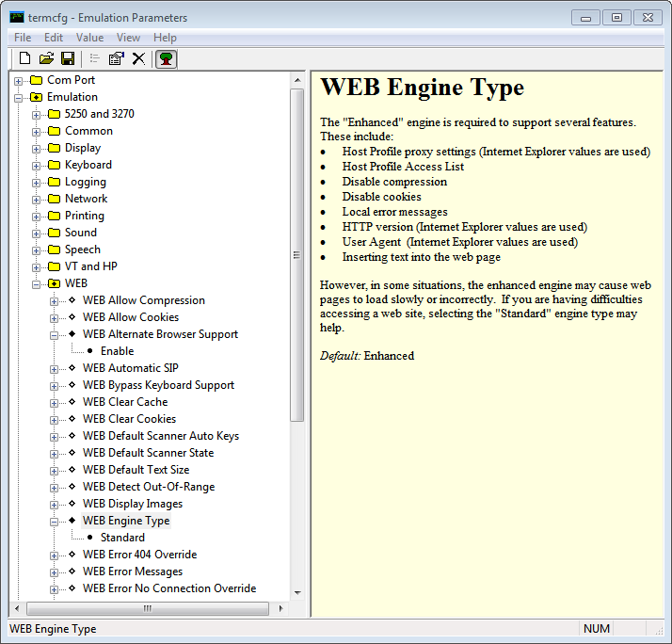Select the Keyboard folder icon
Screen dimensions: 672x644
(54, 165)
